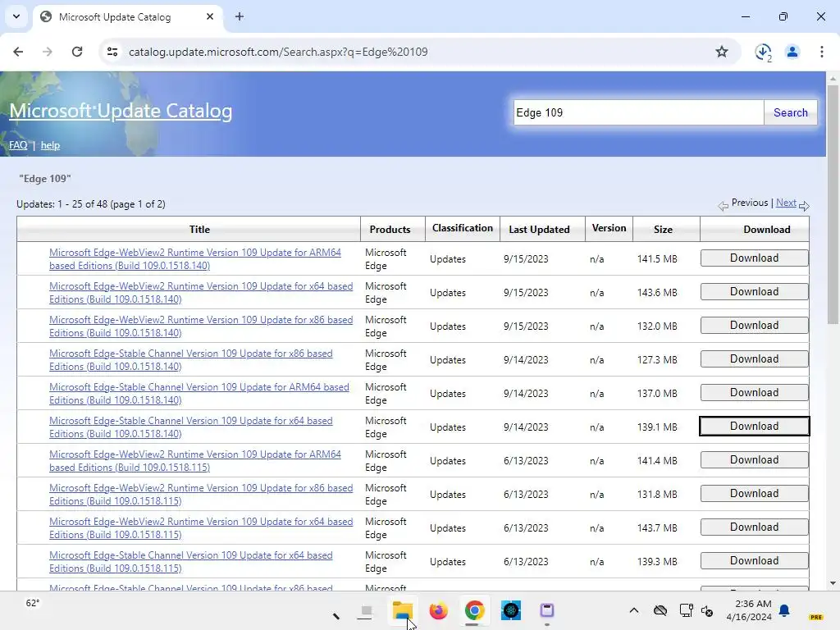Download the 141.5 MB WebView2 ARM64 update
840x630 pixels.
pyautogui.click(x=755, y=258)
